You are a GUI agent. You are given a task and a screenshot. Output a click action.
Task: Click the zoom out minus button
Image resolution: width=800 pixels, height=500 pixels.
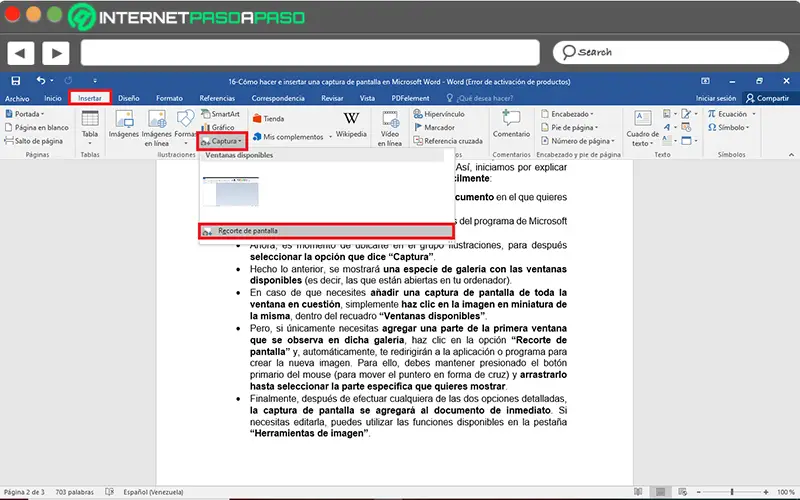click(699, 492)
